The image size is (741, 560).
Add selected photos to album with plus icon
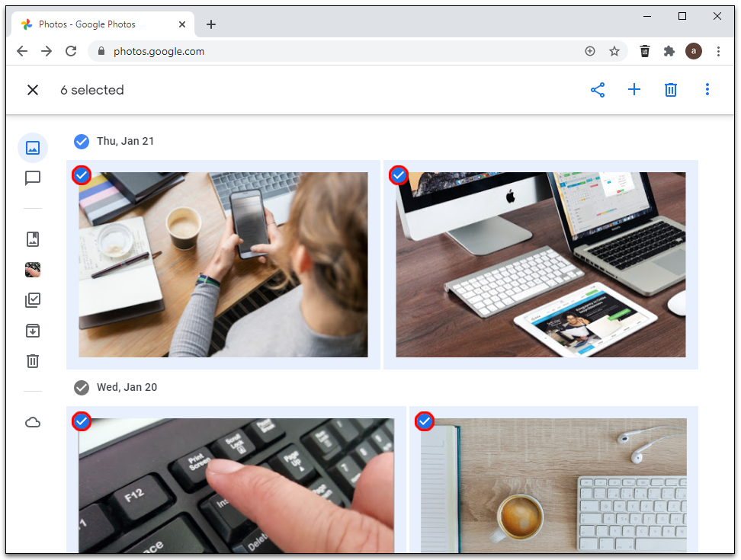(x=634, y=89)
